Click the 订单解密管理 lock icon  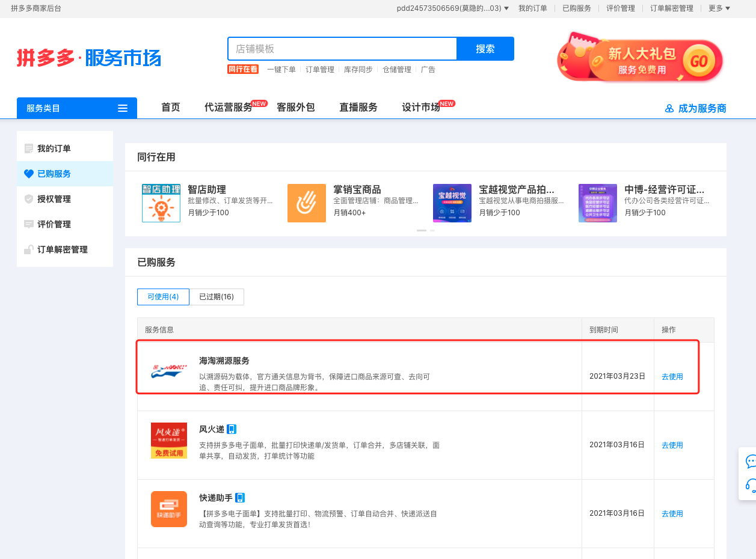[x=28, y=249]
